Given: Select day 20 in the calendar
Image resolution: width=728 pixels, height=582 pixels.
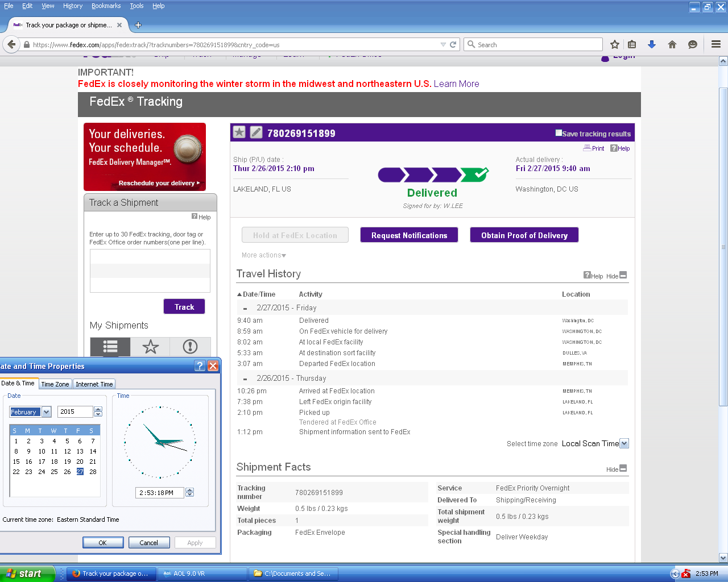Looking at the screenshot, I should (80, 462).
